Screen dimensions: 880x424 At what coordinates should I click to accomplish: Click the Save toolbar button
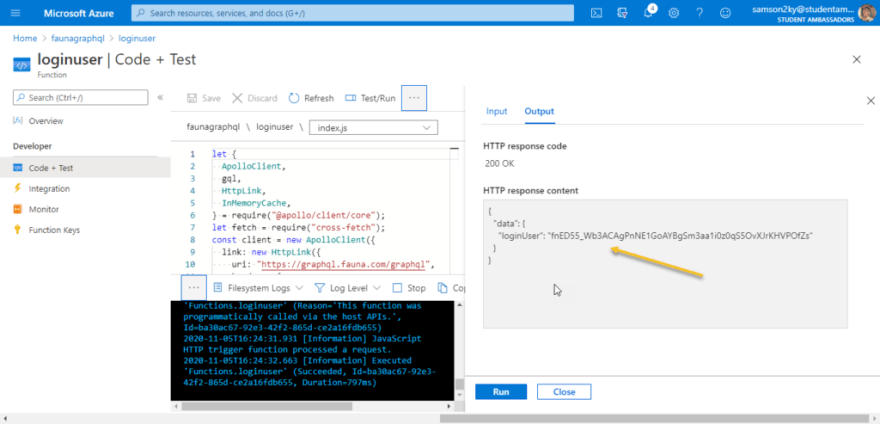[x=204, y=98]
